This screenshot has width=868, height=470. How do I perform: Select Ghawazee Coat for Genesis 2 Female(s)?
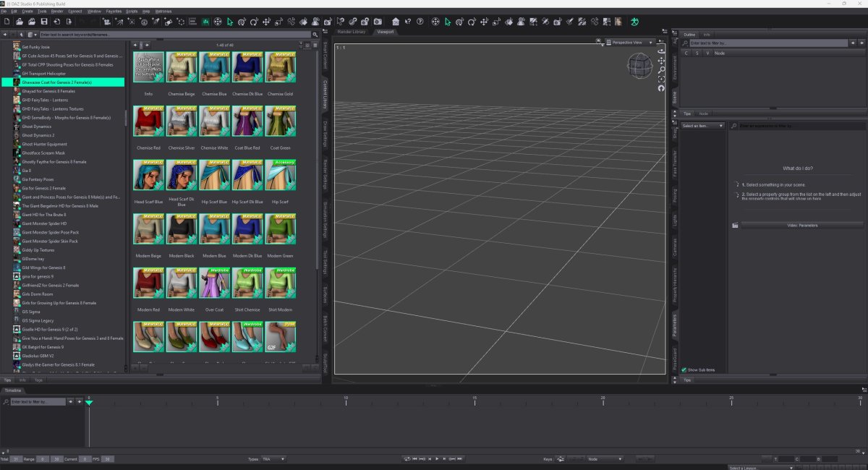62,82
